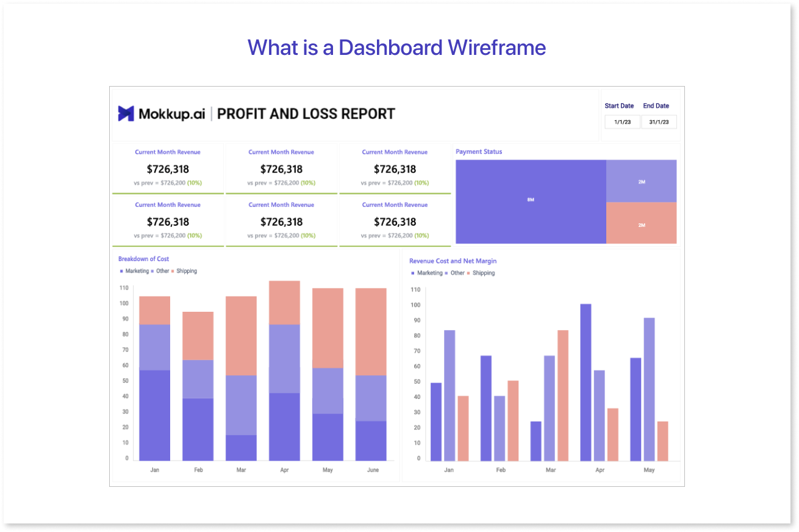This screenshot has height=532, width=799.
Task: Click Apr's Marketing bar in Revenue Cost chart
Action: click(x=586, y=383)
